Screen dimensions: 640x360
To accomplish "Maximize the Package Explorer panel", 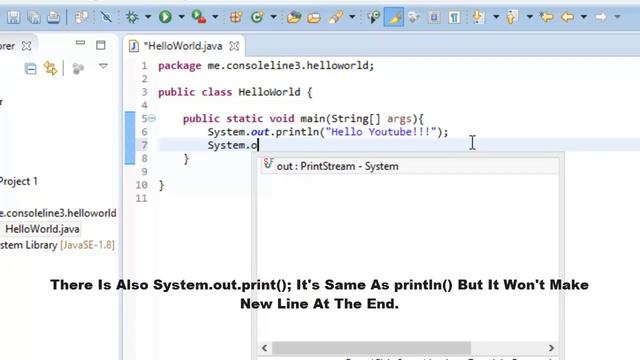I will click(100, 45).
